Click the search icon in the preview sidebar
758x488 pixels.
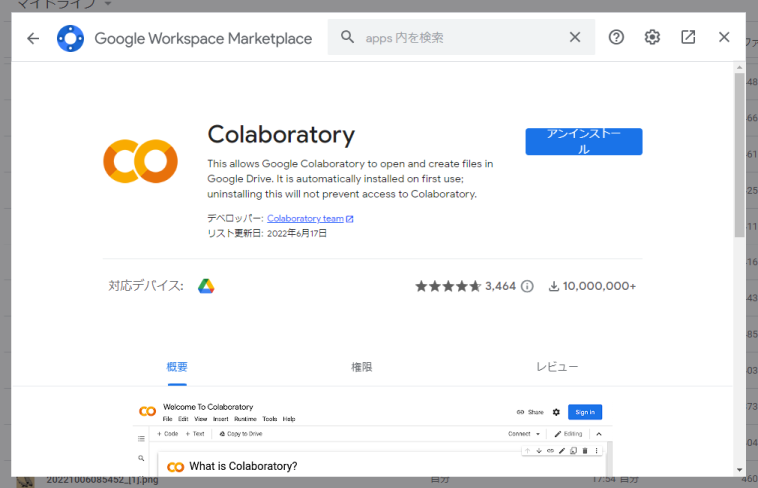141,458
